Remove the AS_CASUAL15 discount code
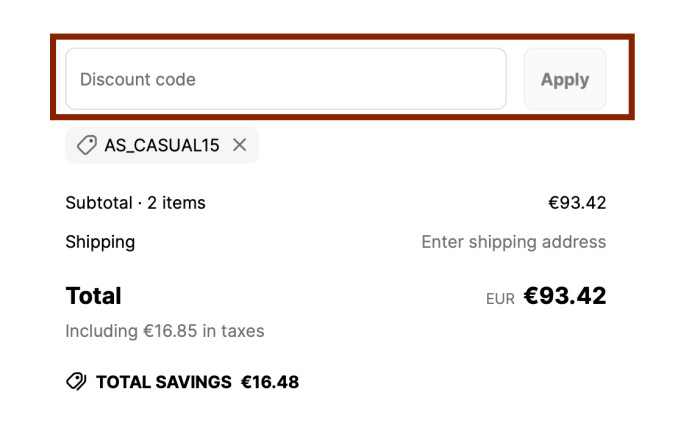Image resolution: width=700 pixels, height=437 pixels. (x=240, y=145)
